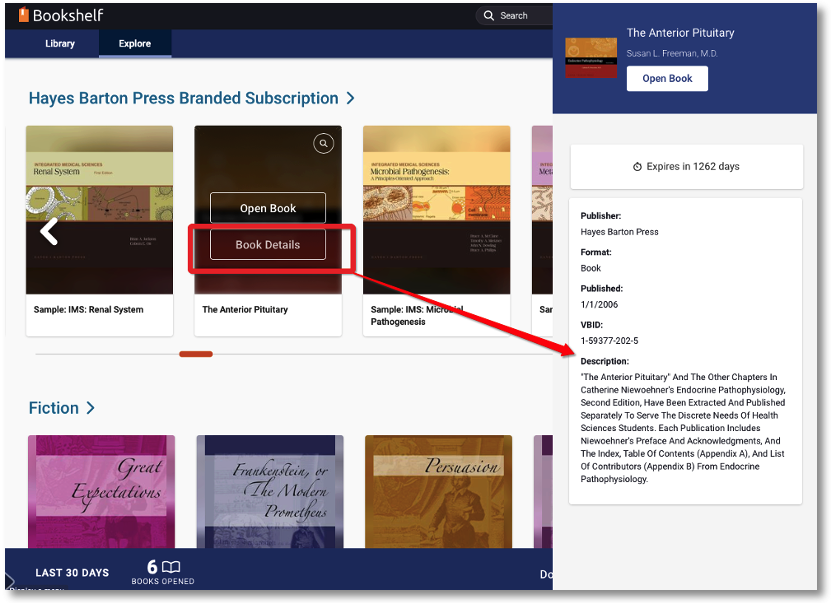The width and height of the screenshot is (831, 603).
Task: Click the clock icon next to Expires text
Action: tap(637, 167)
